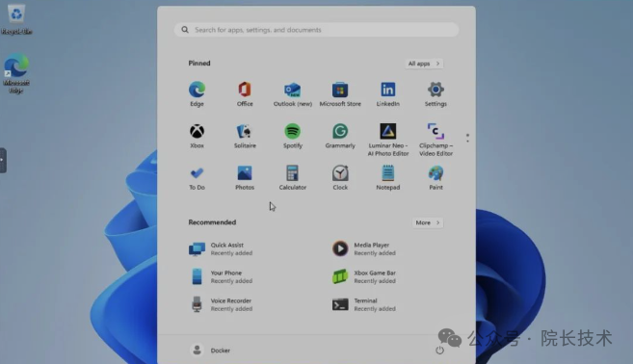Viewport: 633px width, 364px height.
Task: Open Luminar Neo AI Photo Editor
Action: pos(388,140)
